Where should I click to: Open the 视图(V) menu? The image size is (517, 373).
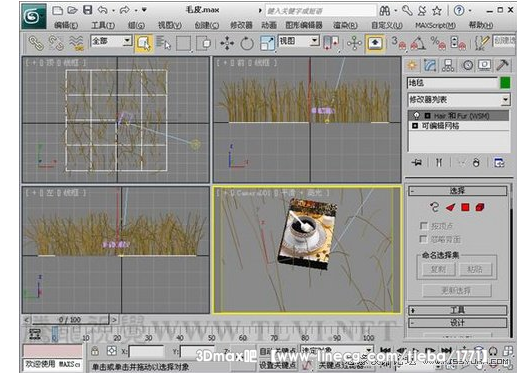pos(170,25)
